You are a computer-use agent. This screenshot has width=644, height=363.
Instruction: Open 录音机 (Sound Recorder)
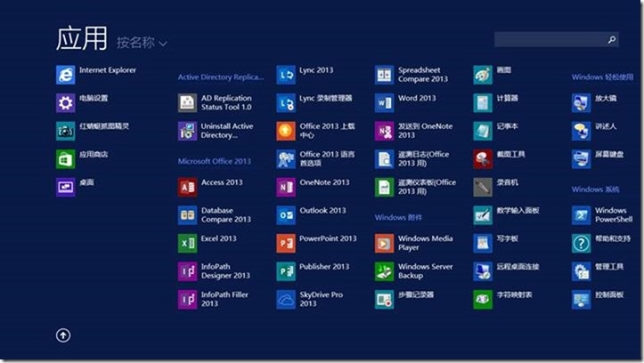tap(496, 187)
